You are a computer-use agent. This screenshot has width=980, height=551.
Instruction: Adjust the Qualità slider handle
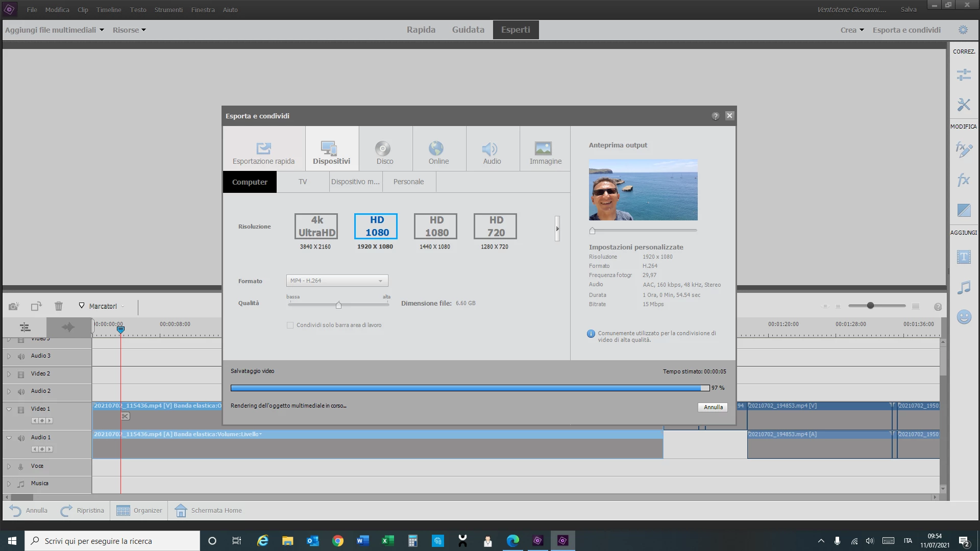338,305
